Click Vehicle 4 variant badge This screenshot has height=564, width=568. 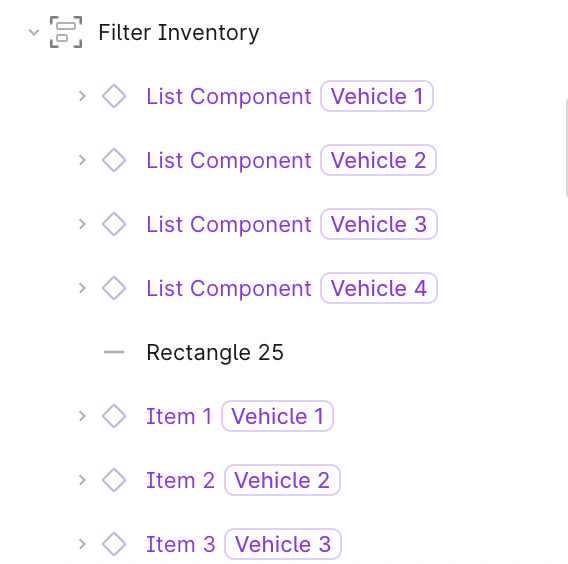tap(379, 288)
